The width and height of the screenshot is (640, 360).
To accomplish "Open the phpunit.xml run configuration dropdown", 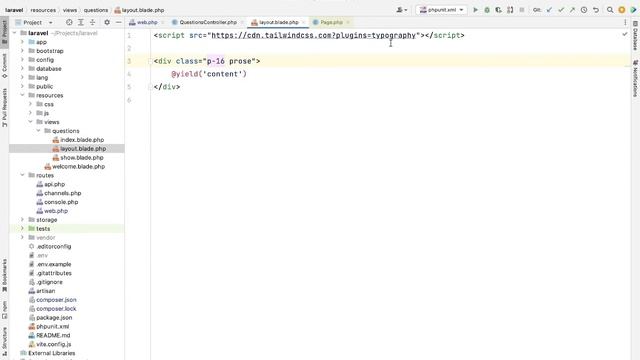I will click(x=441, y=10).
